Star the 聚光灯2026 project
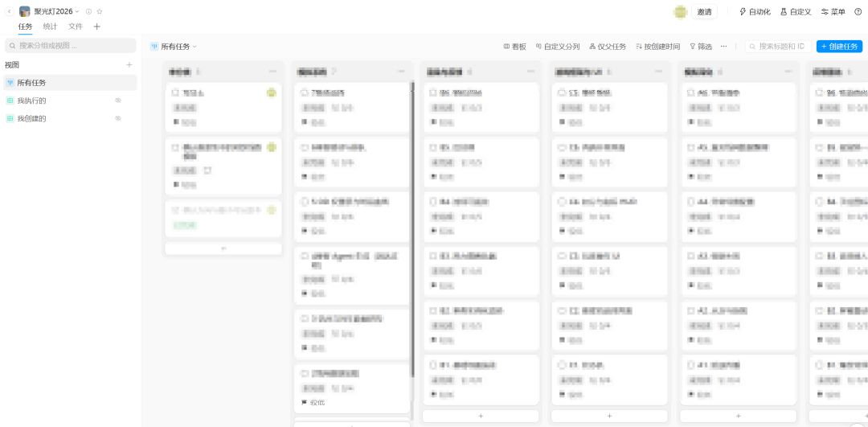Screen dimensions: 868x427 [x=100, y=11]
